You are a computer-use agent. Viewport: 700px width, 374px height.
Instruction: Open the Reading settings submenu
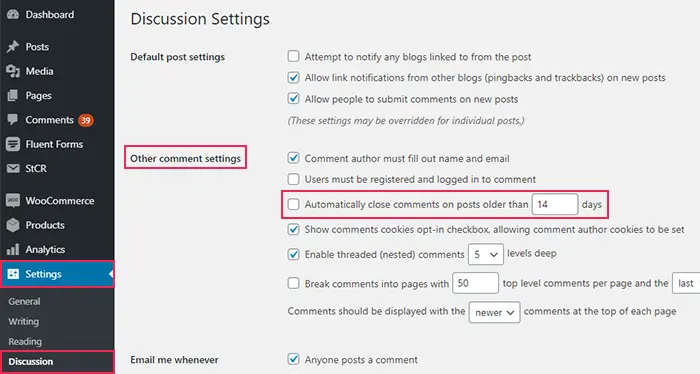click(x=25, y=341)
